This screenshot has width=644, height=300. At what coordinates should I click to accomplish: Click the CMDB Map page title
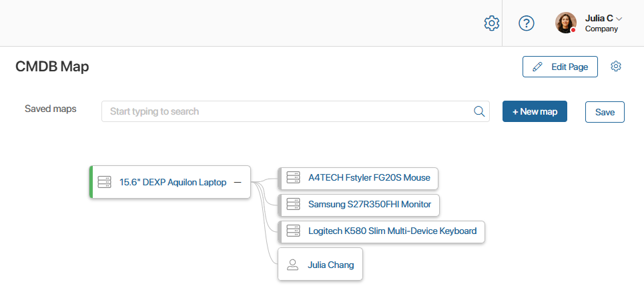click(52, 67)
